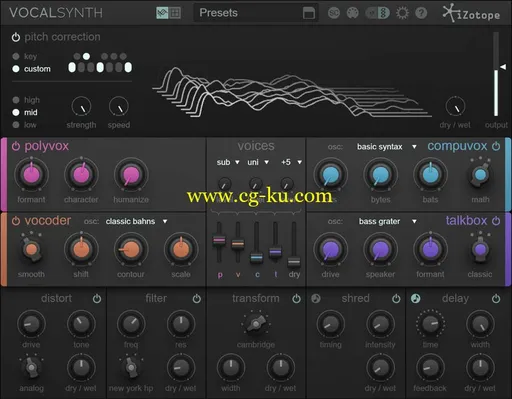The height and width of the screenshot is (399, 512).
Task: Click the vocoder contour knob
Action: click(131, 249)
